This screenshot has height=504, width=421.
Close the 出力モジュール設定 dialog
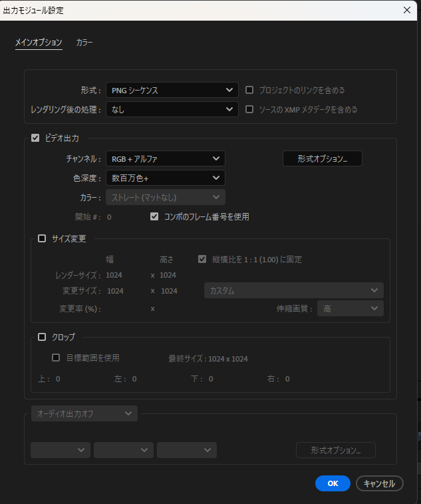(407, 10)
